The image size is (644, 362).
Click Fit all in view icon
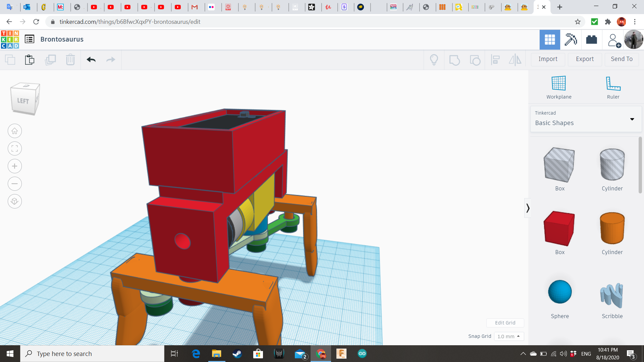(x=15, y=148)
